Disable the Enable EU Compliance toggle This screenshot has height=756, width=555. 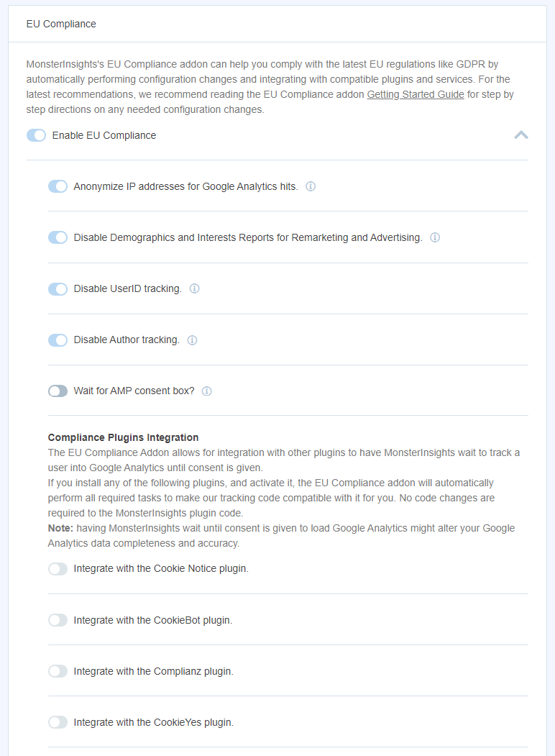point(36,135)
